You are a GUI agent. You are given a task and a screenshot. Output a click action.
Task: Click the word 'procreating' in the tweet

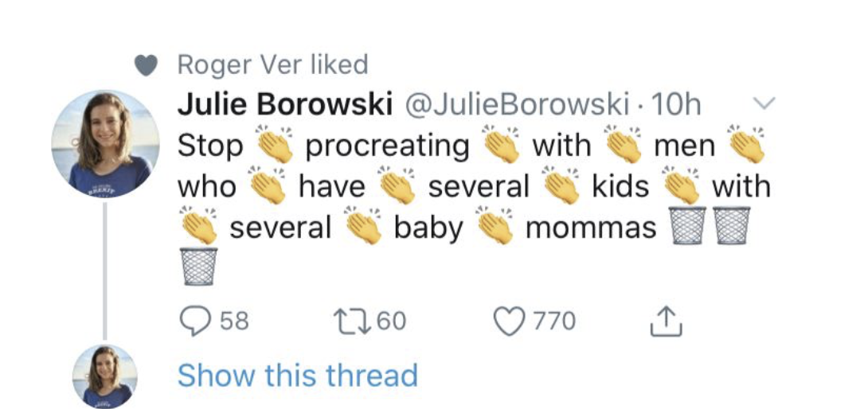[x=387, y=146]
